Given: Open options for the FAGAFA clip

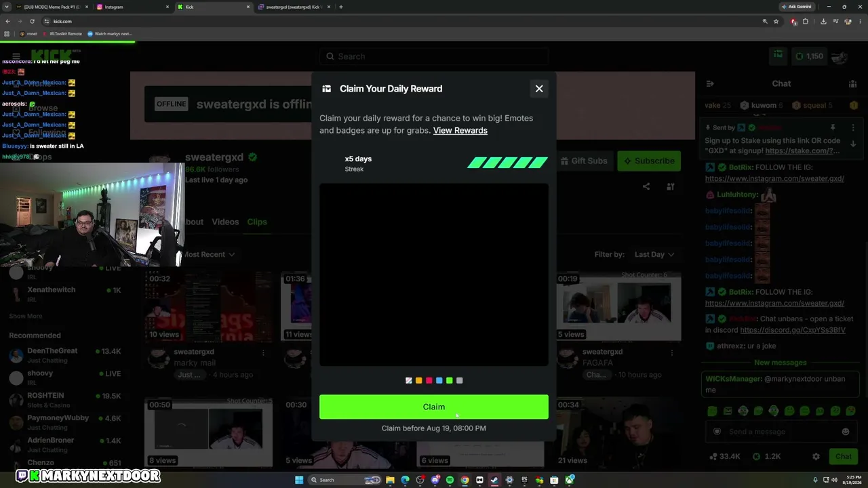Looking at the screenshot, I should (x=672, y=352).
